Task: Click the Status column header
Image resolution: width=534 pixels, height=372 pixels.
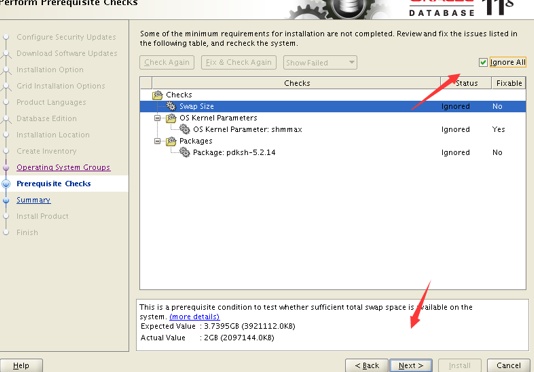Action: (x=466, y=83)
